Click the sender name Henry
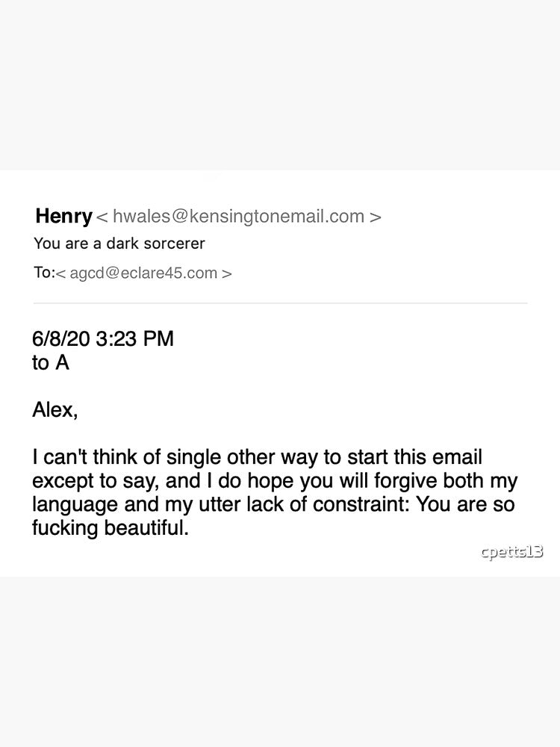 tap(63, 217)
